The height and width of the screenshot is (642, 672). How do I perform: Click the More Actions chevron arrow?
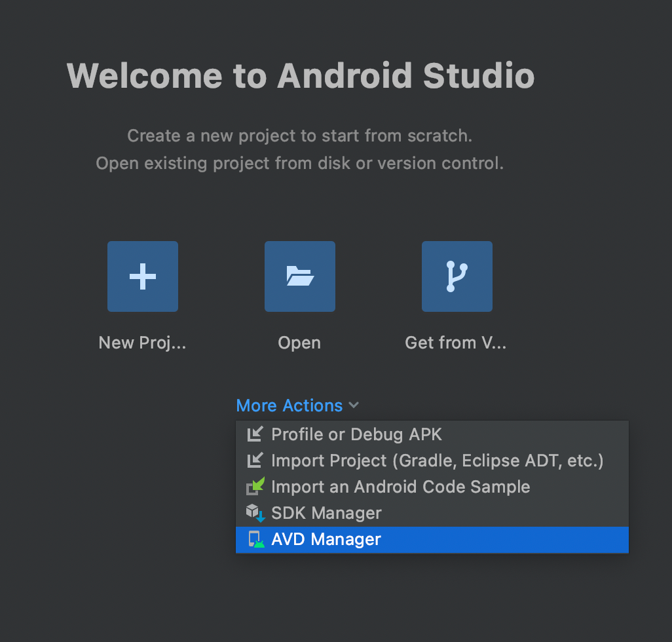(354, 405)
